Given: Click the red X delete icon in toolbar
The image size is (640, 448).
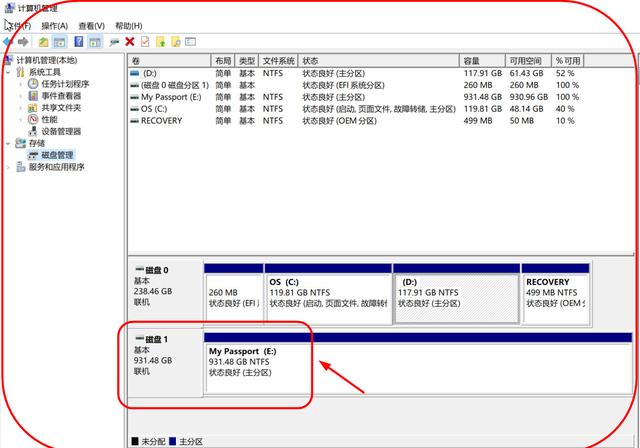Looking at the screenshot, I should point(130,42).
